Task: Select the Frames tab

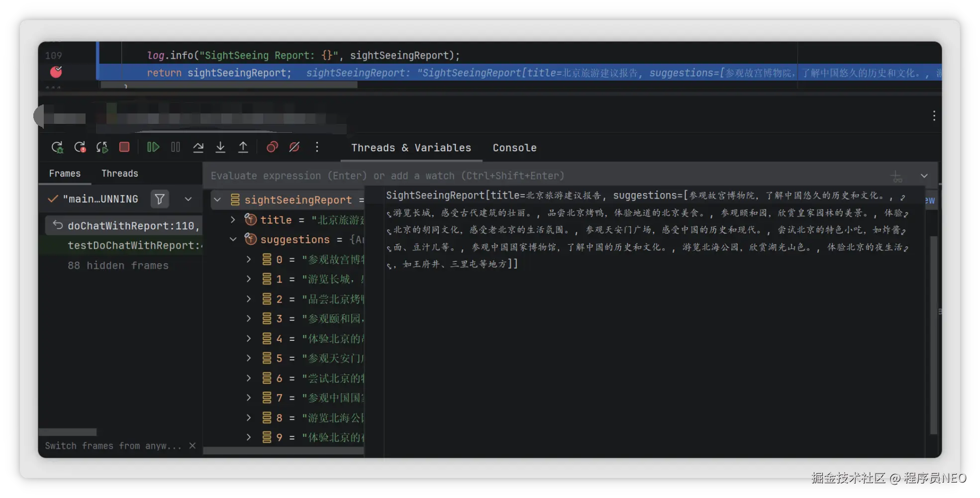Action: 65,173
